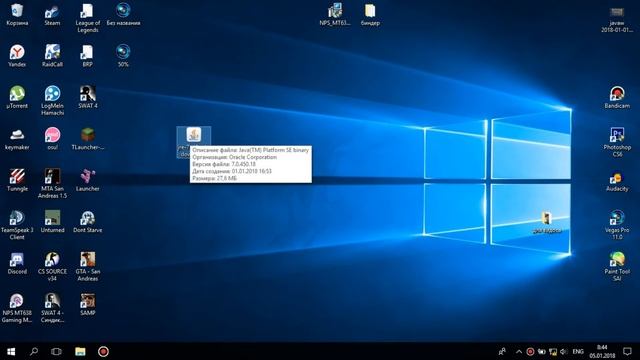Select the Vegas Pro 11.0 shortcut
Viewport: 640px width, 360px height.
[617, 225]
